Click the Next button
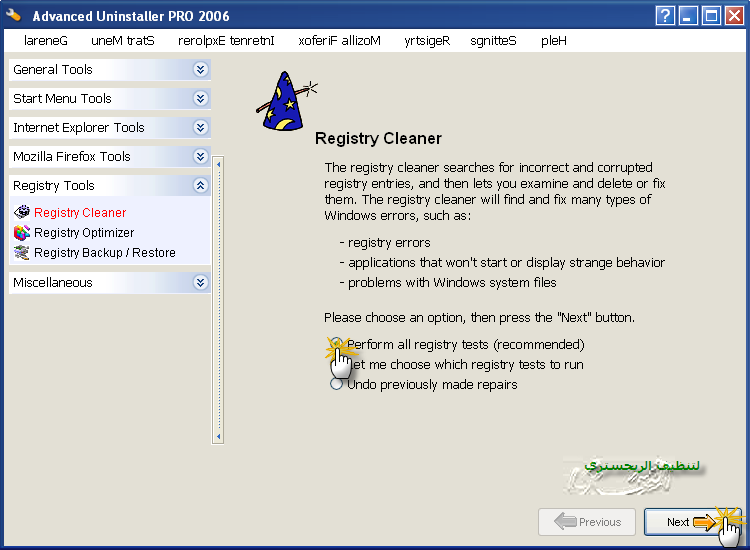This screenshot has height=550, width=750. tap(691, 522)
